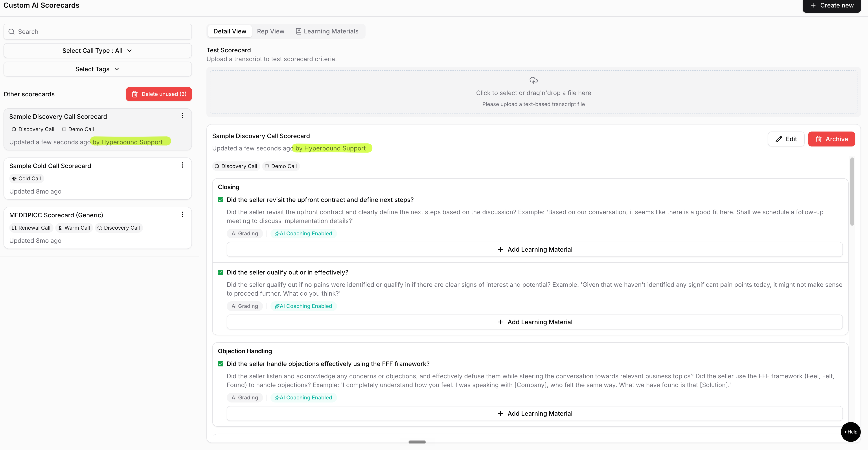Click the Renewal Call tag
Screen dimensions: 868x450
tap(31, 228)
